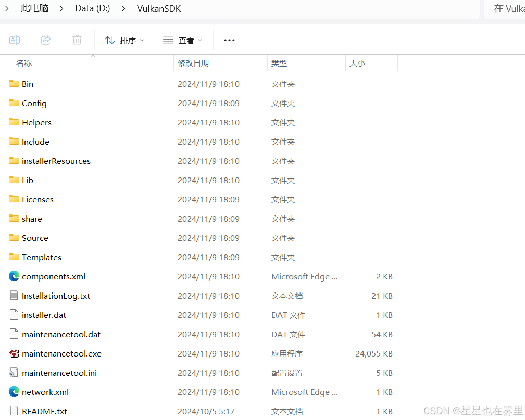Click the search box for VulkanSDK
This screenshot has height=420, width=525.
point(506,9)
